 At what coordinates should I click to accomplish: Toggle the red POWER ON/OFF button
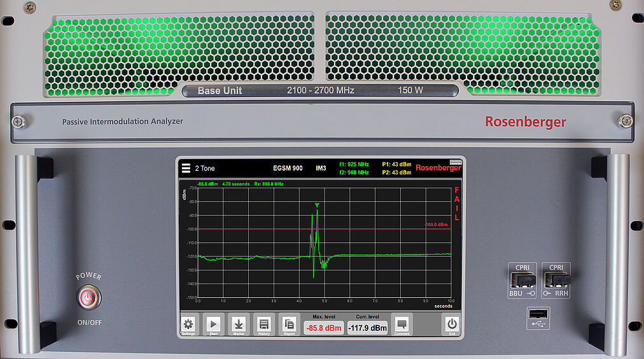[x=88, y=297]
